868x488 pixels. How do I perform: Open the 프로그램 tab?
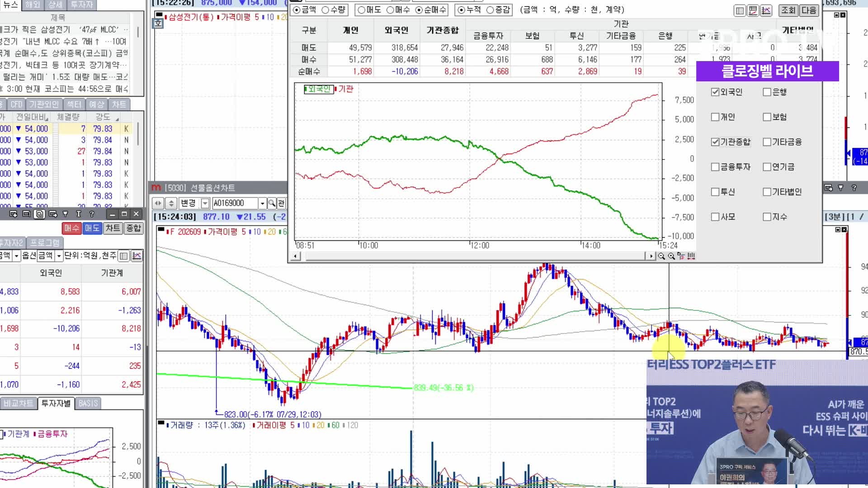[45, 243]
